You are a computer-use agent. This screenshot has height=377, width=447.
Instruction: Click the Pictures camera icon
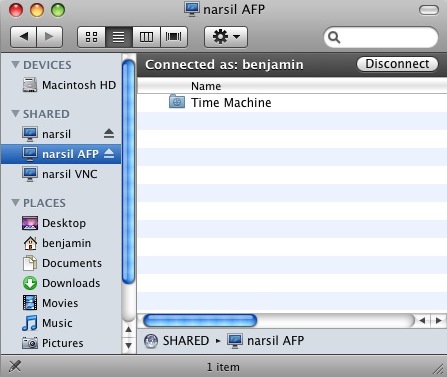pos(30,343)
